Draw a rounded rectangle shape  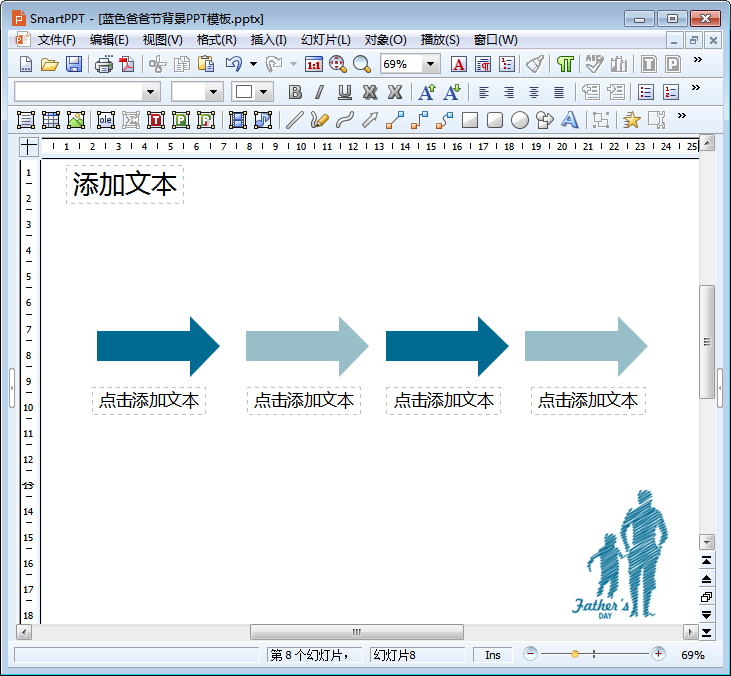[495, 120]
